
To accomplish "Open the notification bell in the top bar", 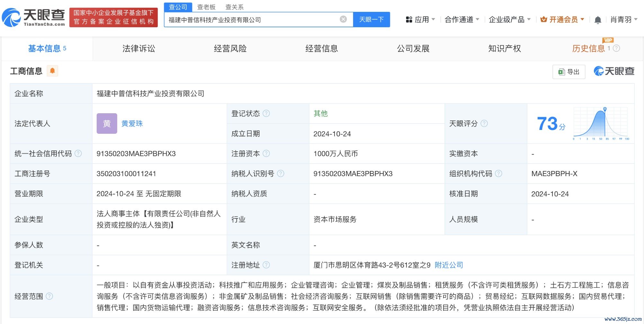I will (x=598, y=20).
